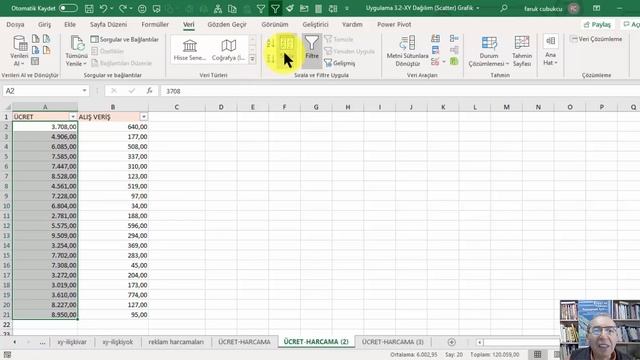Click the Normal view icon in status bar
The width and height of the screenshot is (640, 360).
[x=538, y=355]
